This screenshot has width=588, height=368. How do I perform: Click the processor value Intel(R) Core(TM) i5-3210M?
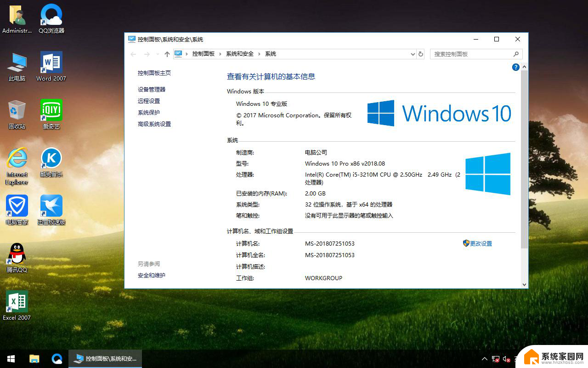383,178
